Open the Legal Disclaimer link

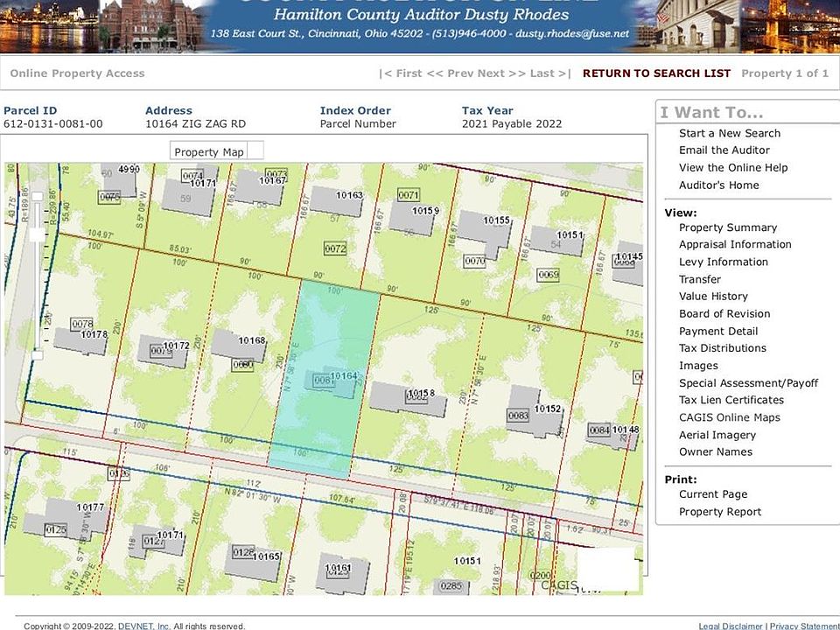pyautogui.click(x=731, y=626)
